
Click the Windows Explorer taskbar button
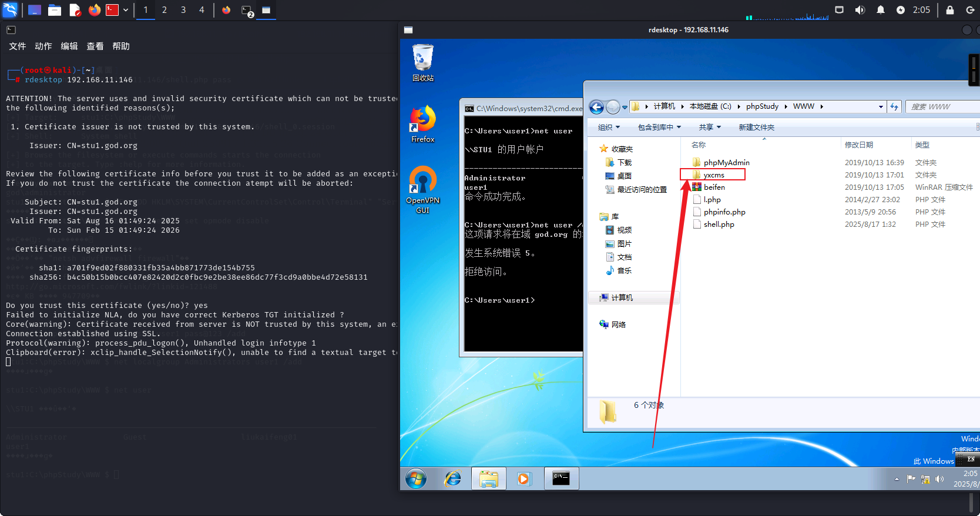(x=488, y=479)
